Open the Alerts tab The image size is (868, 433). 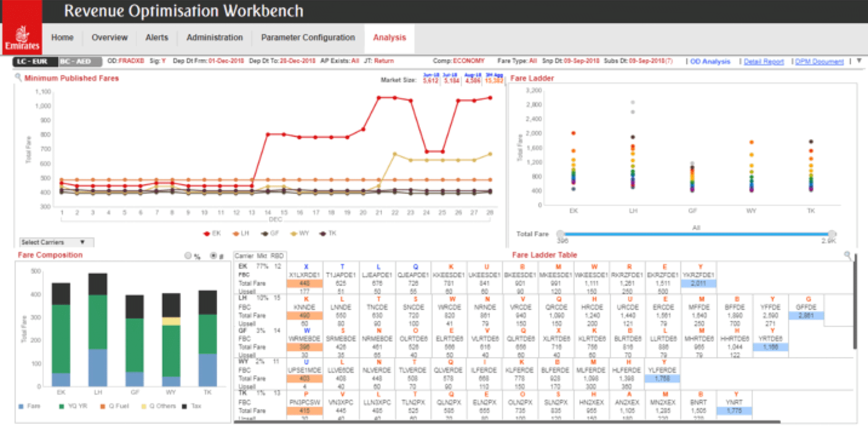[157, 37]
